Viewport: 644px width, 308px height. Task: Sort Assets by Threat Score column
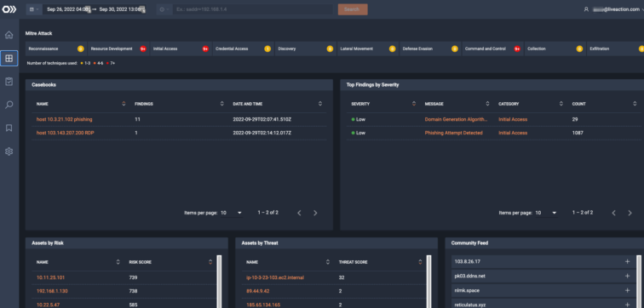[x=420, y=262]
